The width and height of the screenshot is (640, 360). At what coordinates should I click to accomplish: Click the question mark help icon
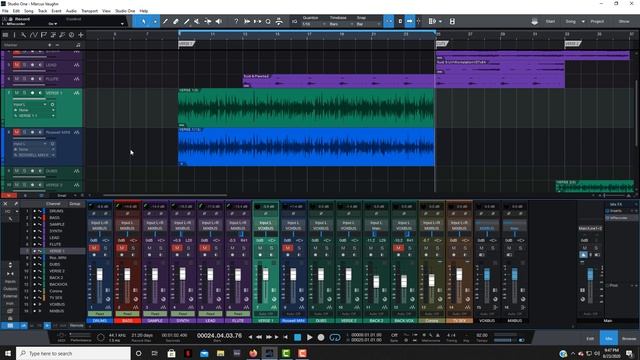(x=236, y=21)
